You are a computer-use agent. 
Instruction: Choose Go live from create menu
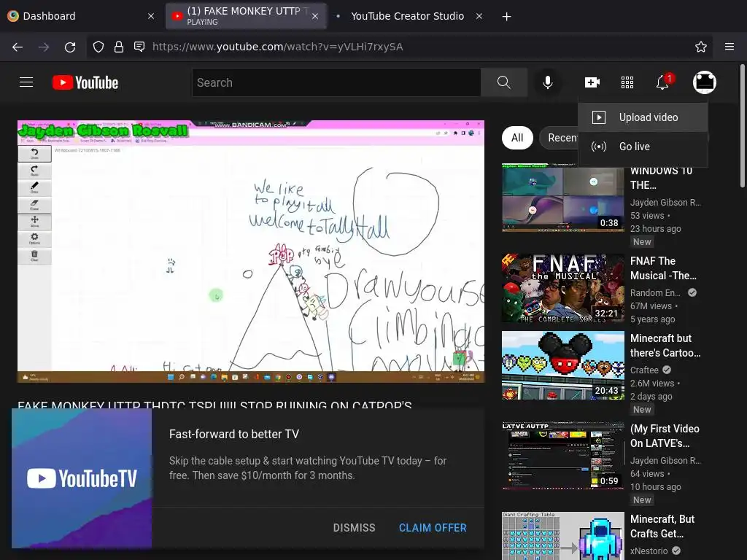coord(643,147)
